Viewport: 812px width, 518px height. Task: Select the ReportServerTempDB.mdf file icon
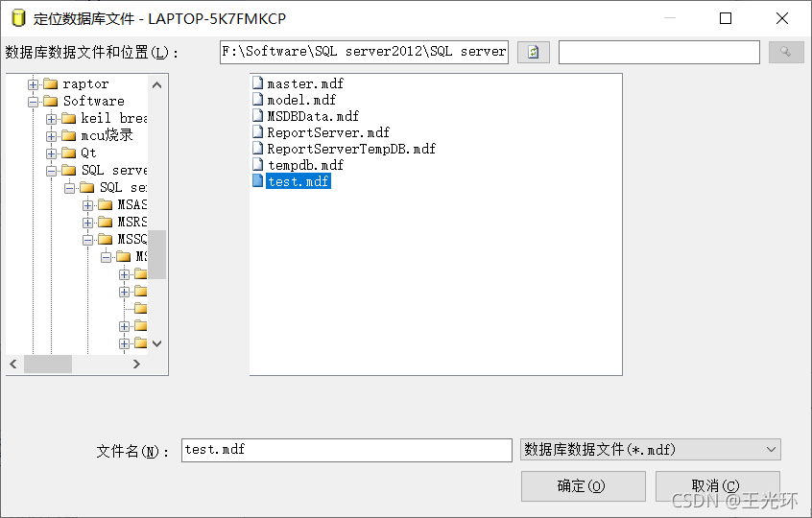[x=257, y=149]
